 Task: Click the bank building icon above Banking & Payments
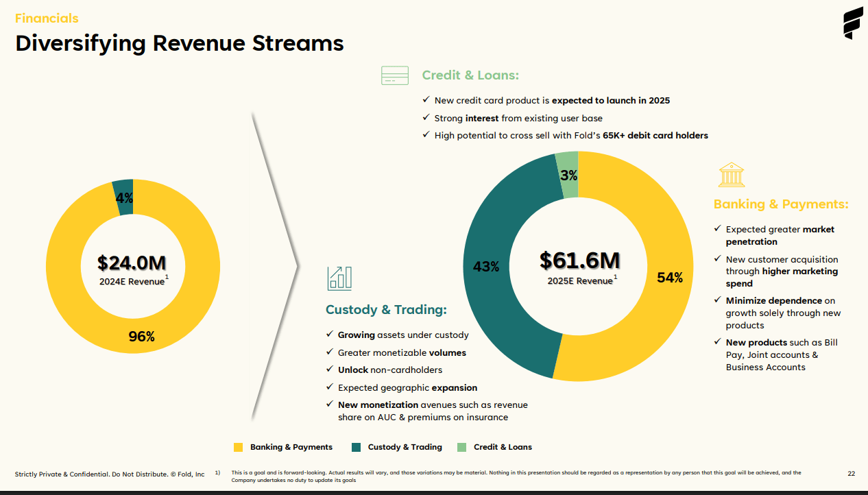point(732,175)
